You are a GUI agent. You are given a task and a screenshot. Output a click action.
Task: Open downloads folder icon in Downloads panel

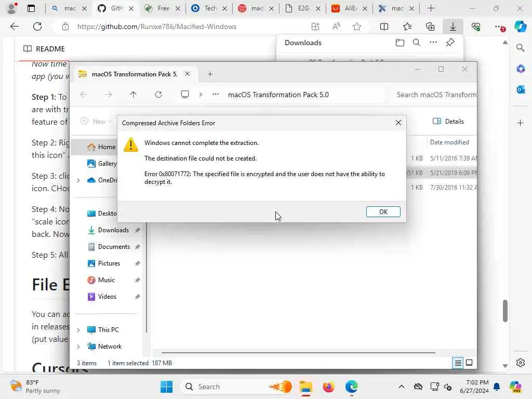point(400,43)
